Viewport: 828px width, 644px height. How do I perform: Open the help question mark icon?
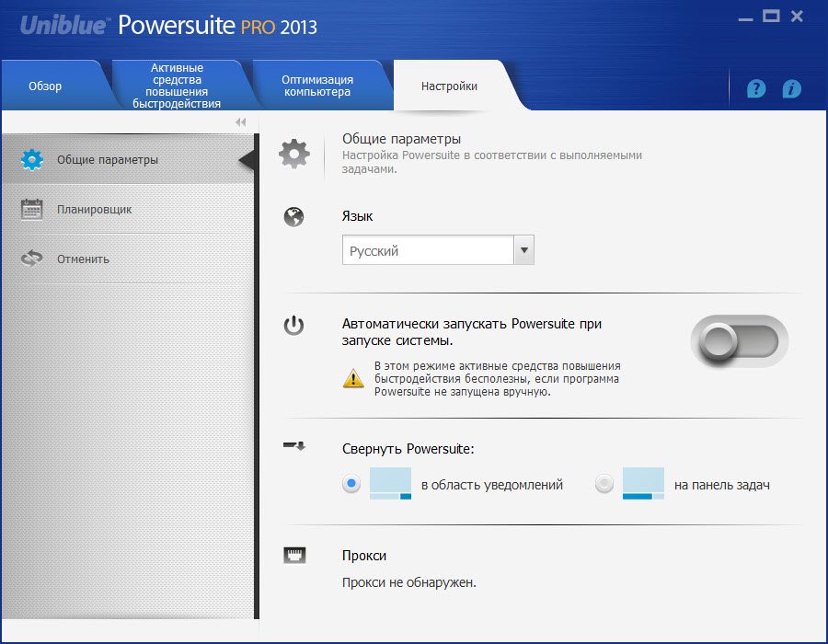pos(756,88)
